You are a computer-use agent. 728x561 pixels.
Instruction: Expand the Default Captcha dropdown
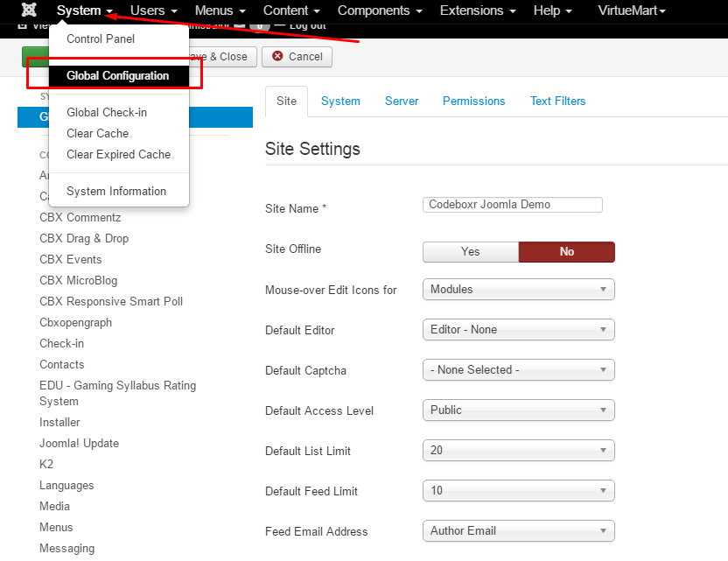click(x=519, y=370)
